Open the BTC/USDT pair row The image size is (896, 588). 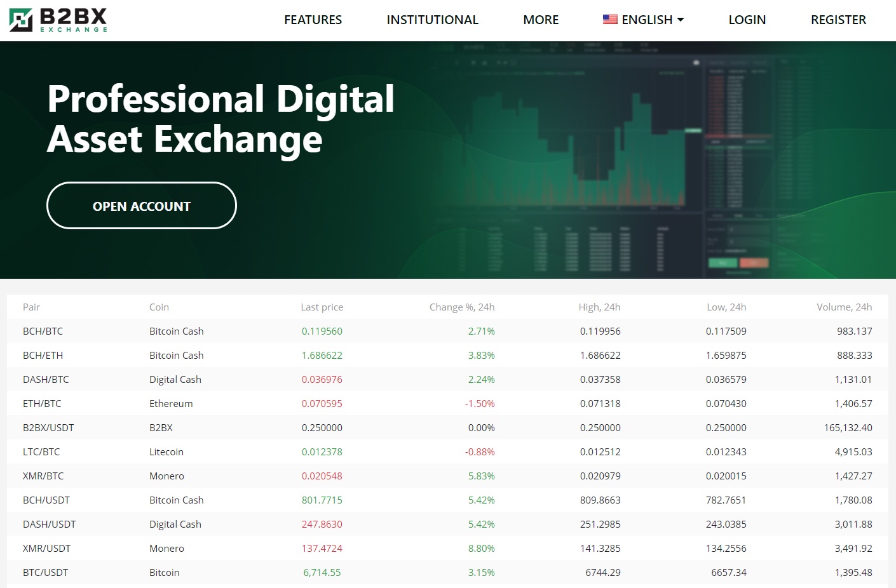click(45, 573)
